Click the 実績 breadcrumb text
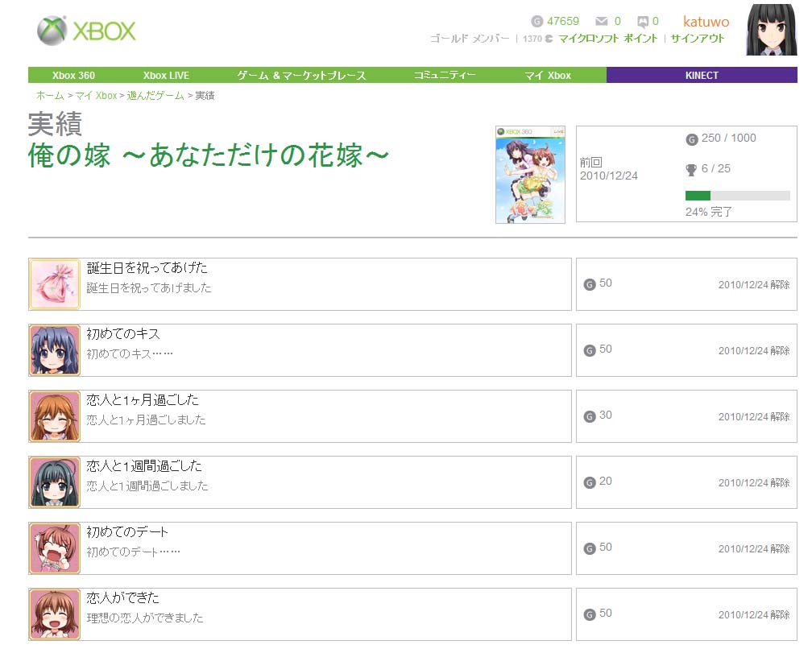 tap(205, 96)
